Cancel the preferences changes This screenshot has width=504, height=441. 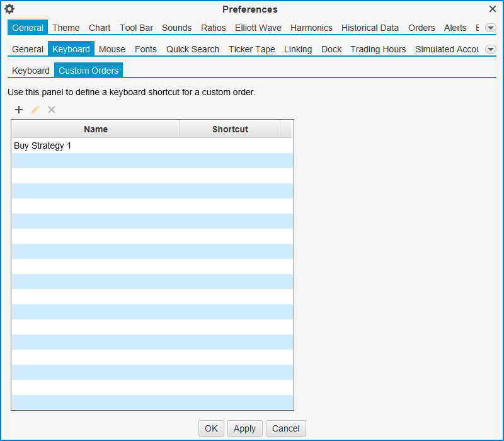[286, 428]
